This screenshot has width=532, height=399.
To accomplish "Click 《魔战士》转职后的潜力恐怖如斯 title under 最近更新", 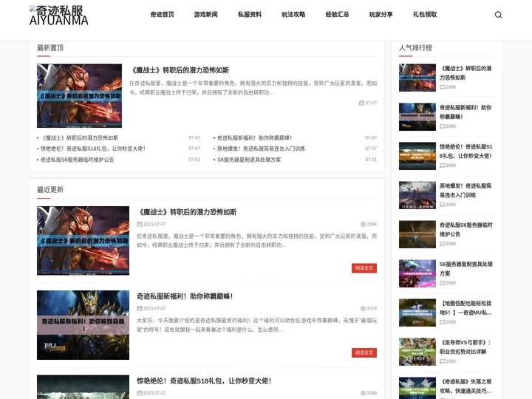I will [x=188, y=212].
